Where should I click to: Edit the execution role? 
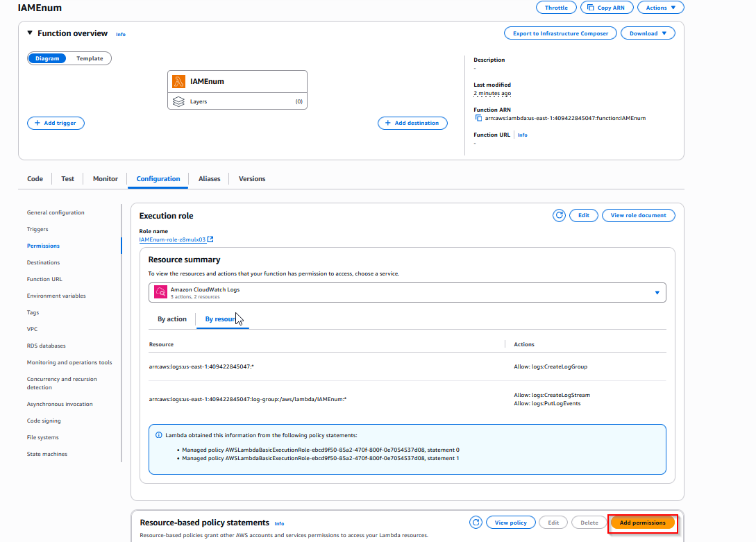[x=584, y=215]
